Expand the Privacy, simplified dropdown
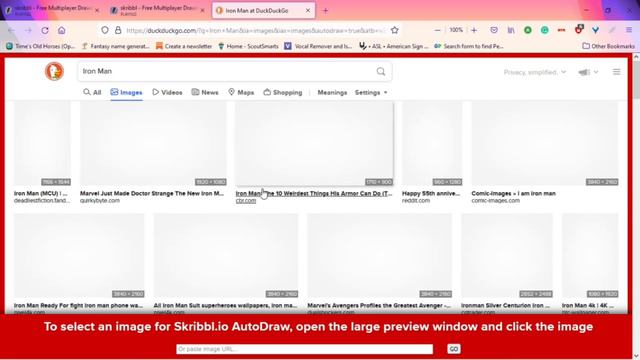The width and height of the screenshot is (640, 360). tap(535, 72)
